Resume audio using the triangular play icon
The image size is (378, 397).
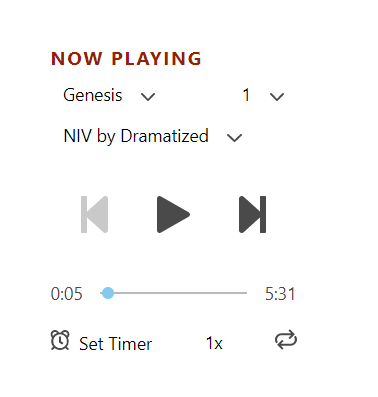pyautogui.click(x=173, y=214)
